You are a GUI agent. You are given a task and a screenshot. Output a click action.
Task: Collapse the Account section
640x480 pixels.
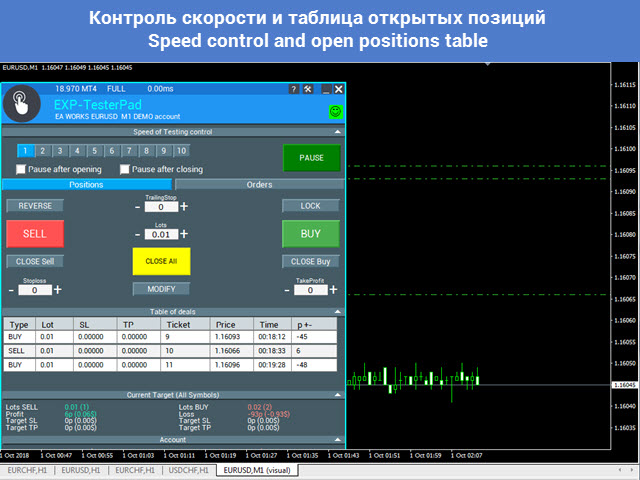[x=338, y=440]
